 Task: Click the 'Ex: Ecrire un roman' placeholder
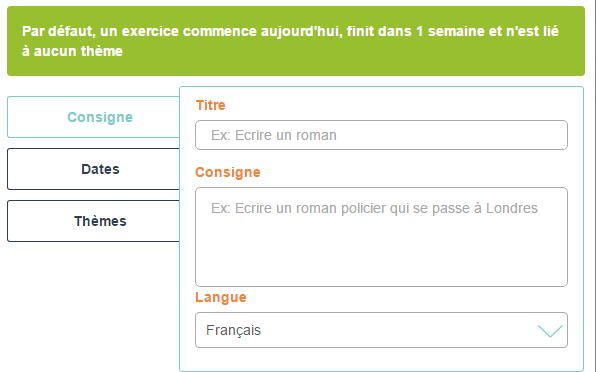274,135
